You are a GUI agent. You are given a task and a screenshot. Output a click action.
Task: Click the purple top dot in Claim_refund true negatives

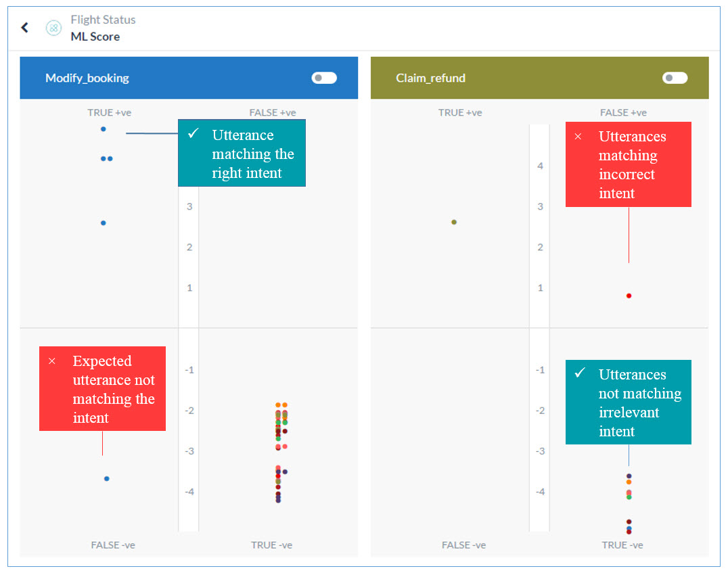pyautogui.click(x=629, y=476)
